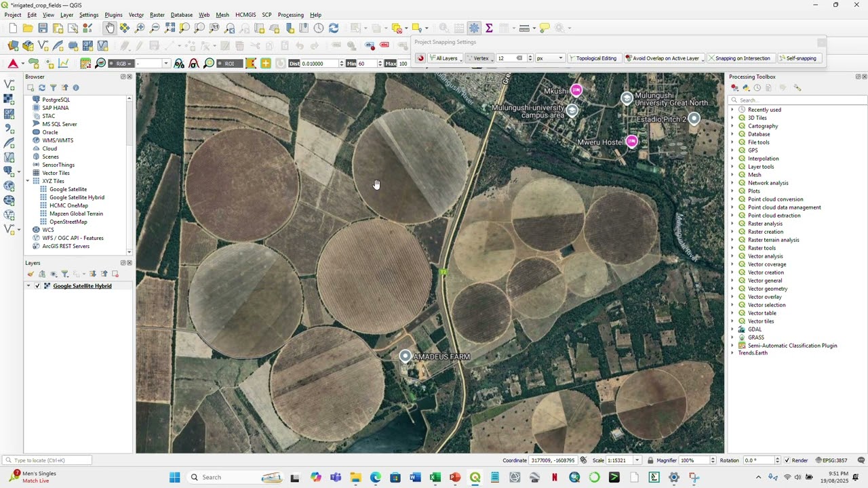
Task: Click the Processing Toolbox search field
Action: [x=799, y=100]
